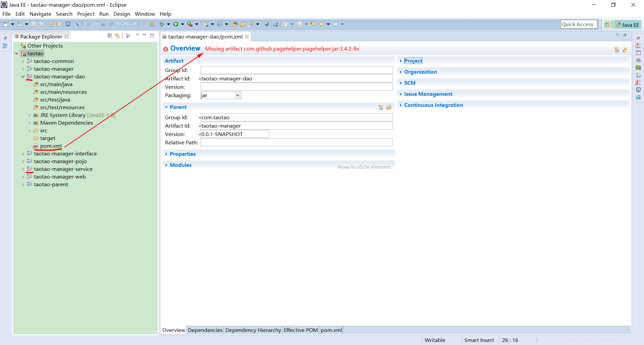Screen dimensions: 644x345
Task: Open the File menu
Action: coord(6,14)
